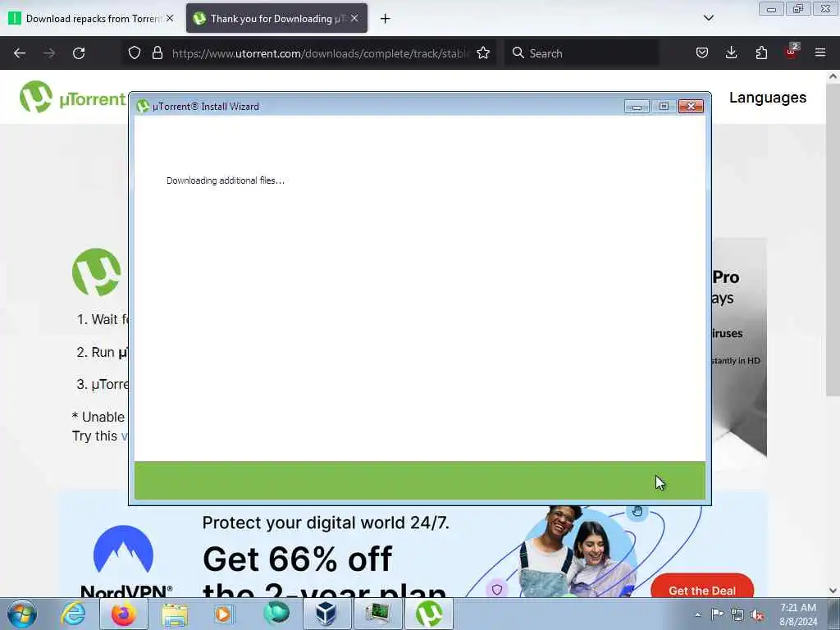The width and height of the screenshot is (840, 630).
Task: Click the Downloading additional files text
Action: tap(225, 180)
